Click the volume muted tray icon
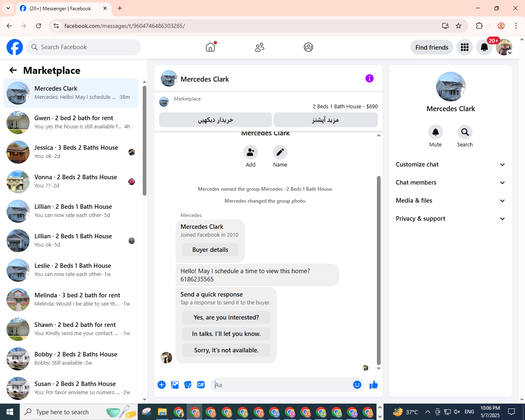525x420 pixels. 457,412
